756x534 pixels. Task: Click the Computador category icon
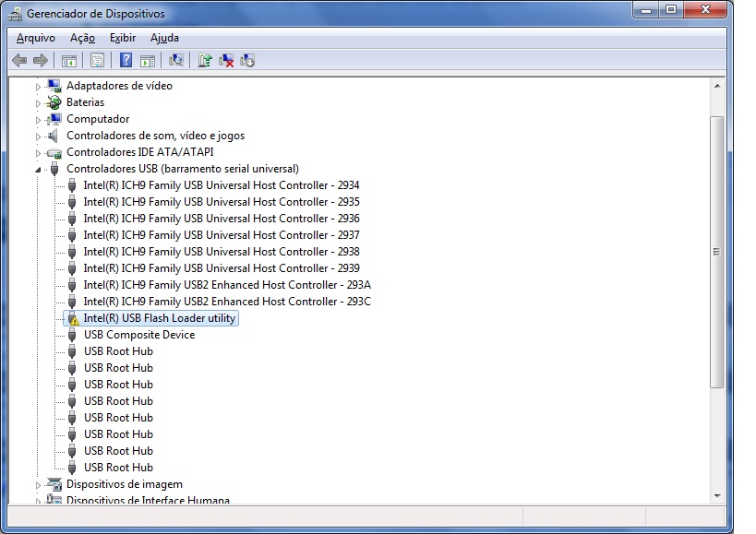tap(54, 119)
